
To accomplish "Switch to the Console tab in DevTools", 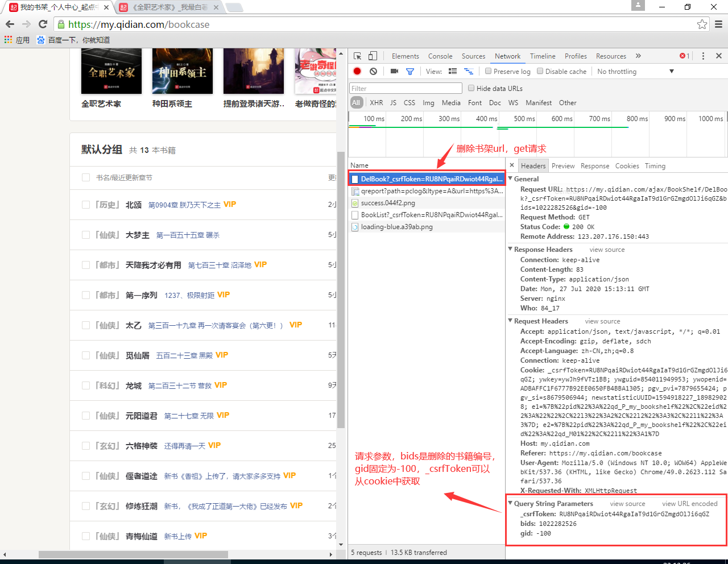I will point(440,56).
